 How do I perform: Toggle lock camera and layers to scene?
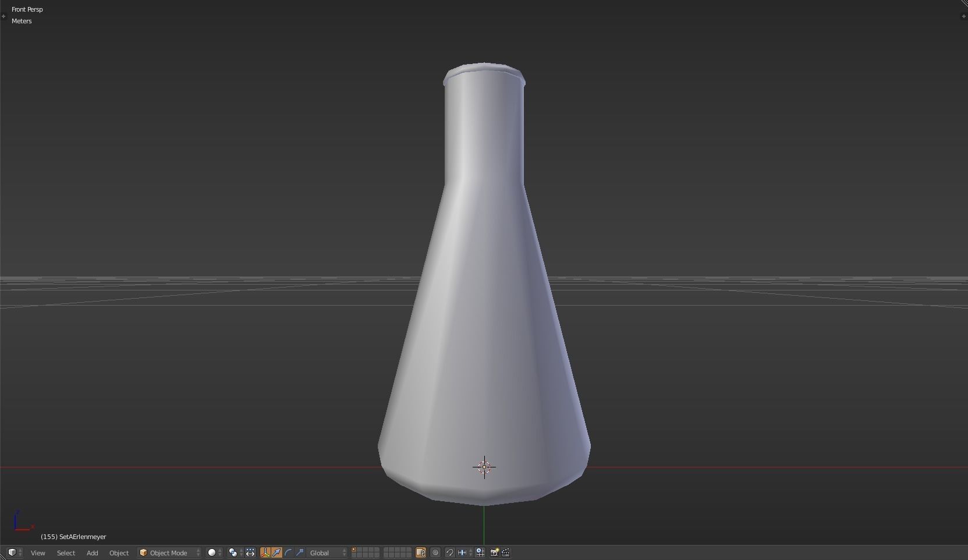point(421,553)
